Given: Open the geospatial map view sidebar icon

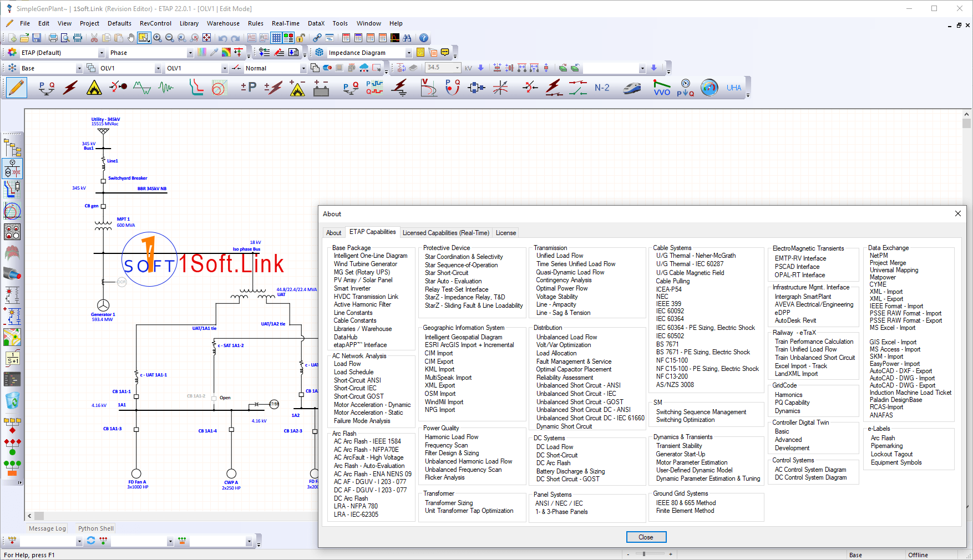Looking at the screenshot, I should coord(12,337).
